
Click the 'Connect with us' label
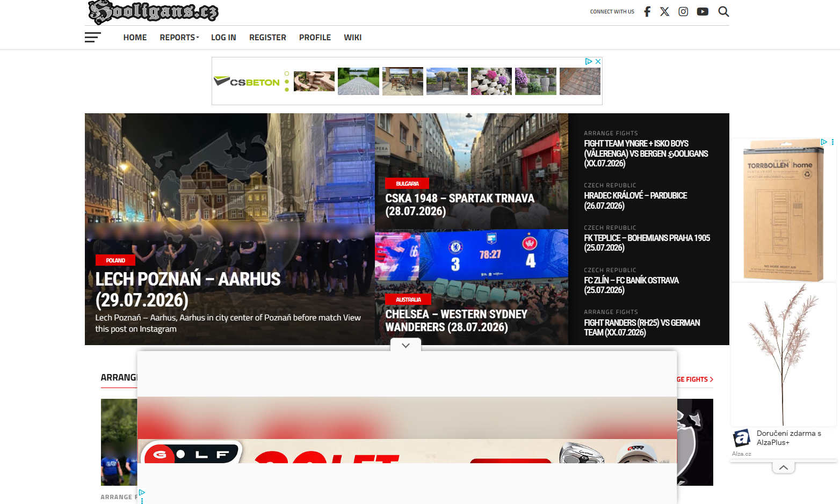point(612,12)
